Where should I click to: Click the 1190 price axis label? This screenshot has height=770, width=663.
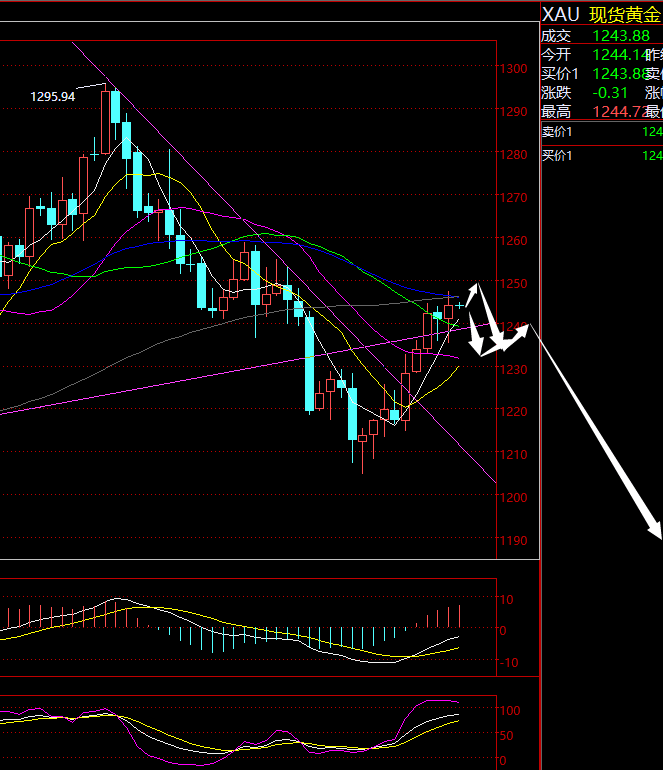pyautogui.click(x=514, y=541)
